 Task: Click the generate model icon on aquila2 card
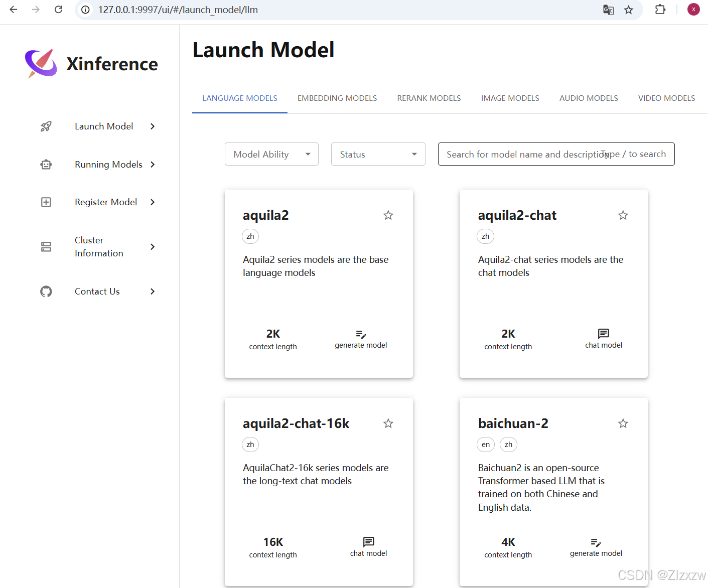click(x=361, y=334)
